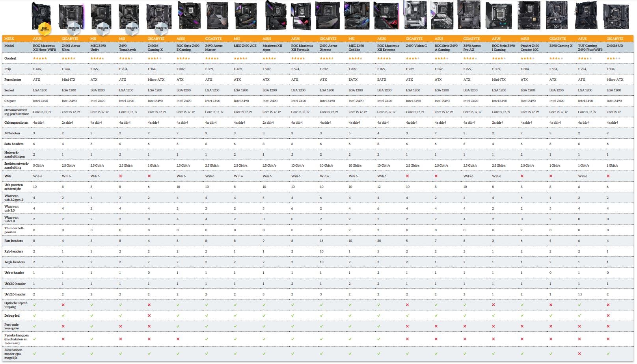The height and width of the screenshot is (364, 637).
Task: Click the model name 'MEG Z490 Godlike'
Action: tap(356, 48)
